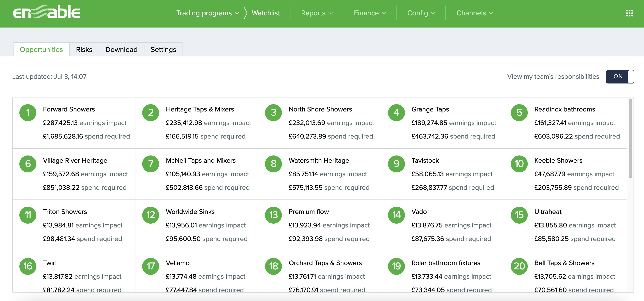Image resolution: width=644 pixels, height=301 pixels.
Task: Select rank 19 green circle badge
Action: (x=396, y=266)
